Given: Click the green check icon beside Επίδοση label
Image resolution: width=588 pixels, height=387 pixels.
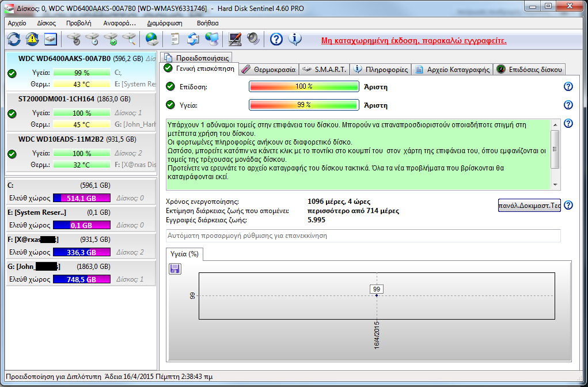Looking at the screenshot, I should (170, 86).
